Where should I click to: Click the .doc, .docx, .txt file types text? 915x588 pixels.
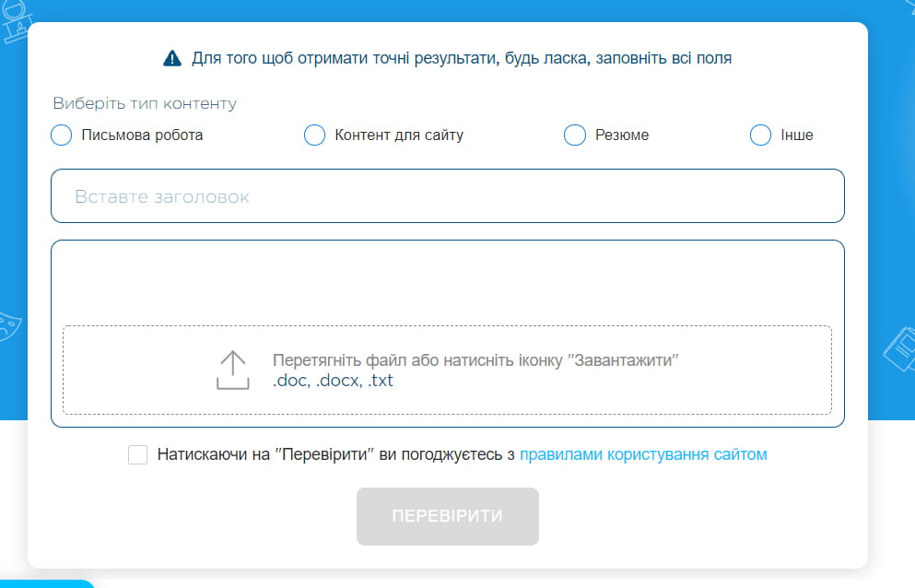pos(333,379)
